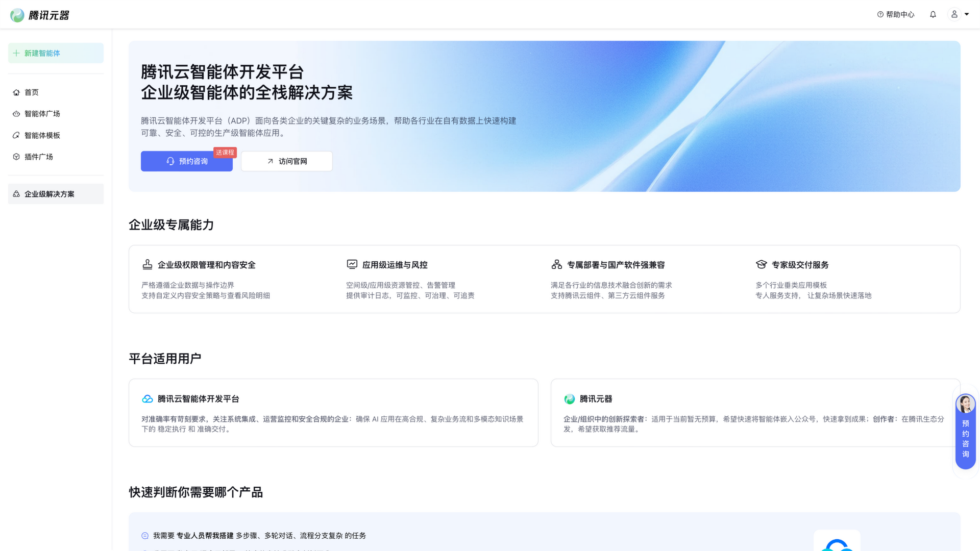Click the 腾讯元器 logo icon
The width and height of the screenshot is (980, 551).
[x=17, y=15]
